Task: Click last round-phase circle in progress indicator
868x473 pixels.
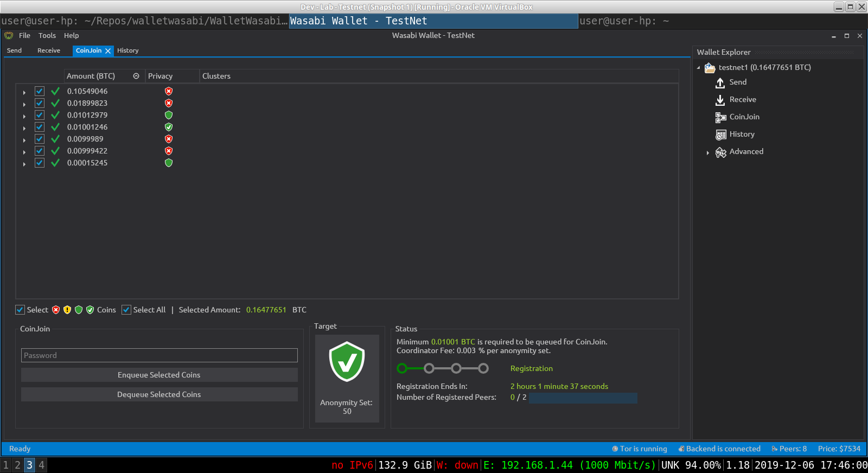Action: (483, 369)
